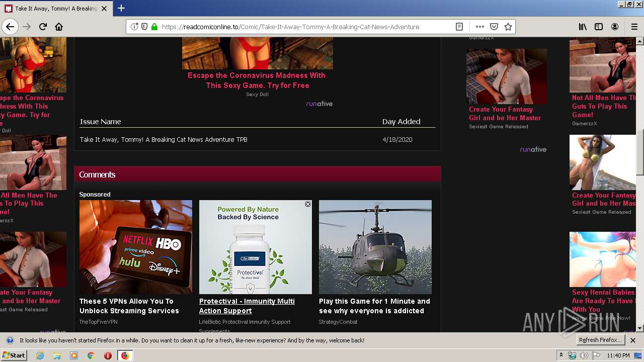Open the Opera taskbar icon

[108, 355]
